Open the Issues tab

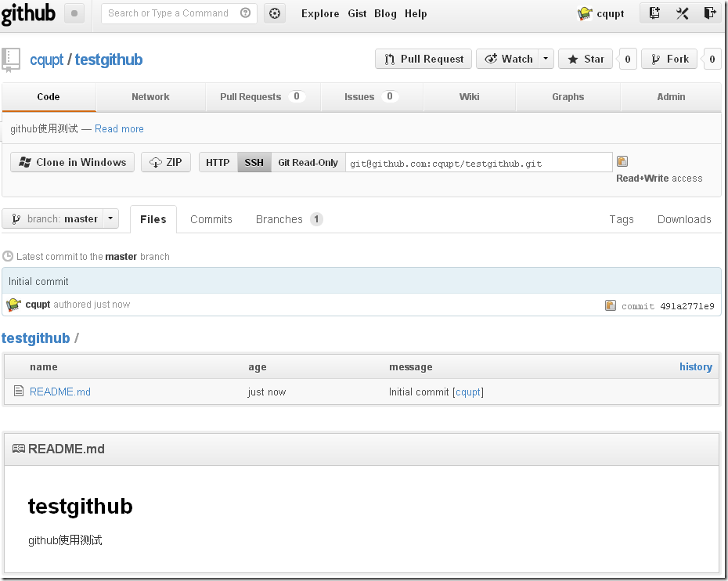[x=371, y=96]
